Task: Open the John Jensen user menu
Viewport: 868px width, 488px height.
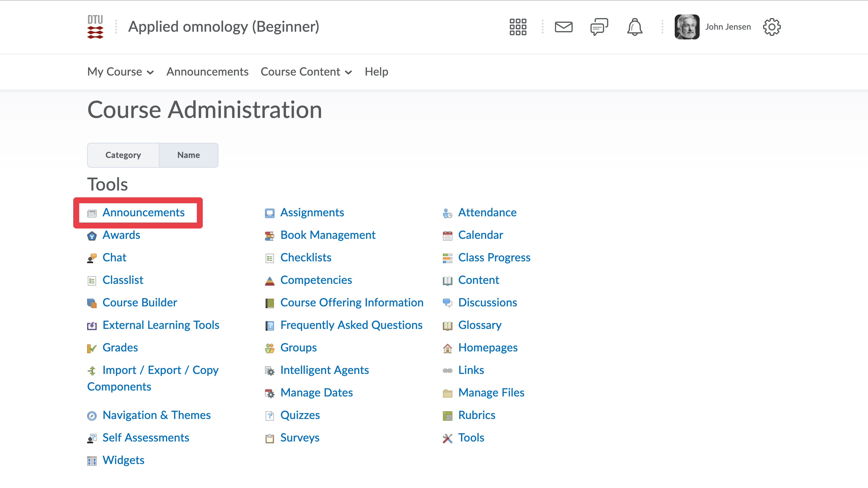Action: 728,27
